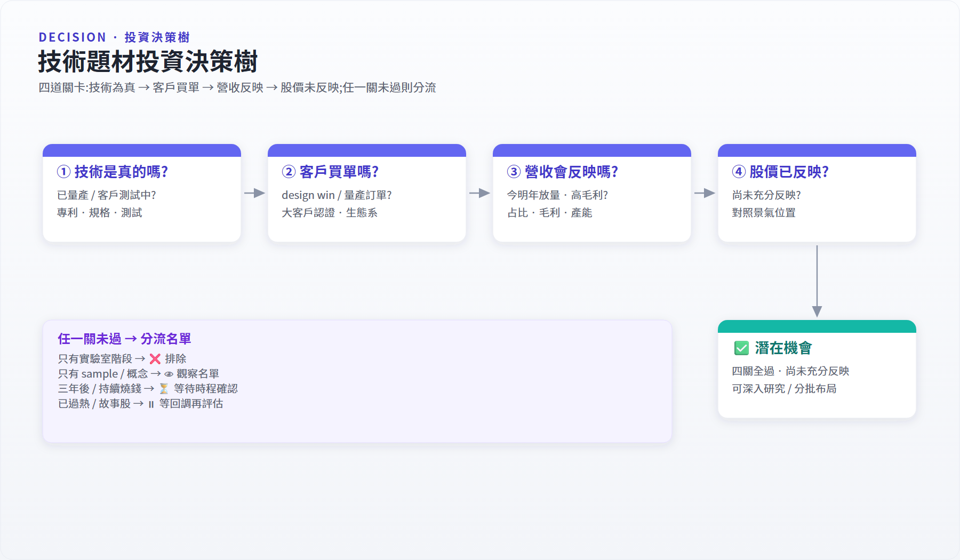960x560 pixels.
Task: Select the heading 股價已反映?
Action: point(789,172)
